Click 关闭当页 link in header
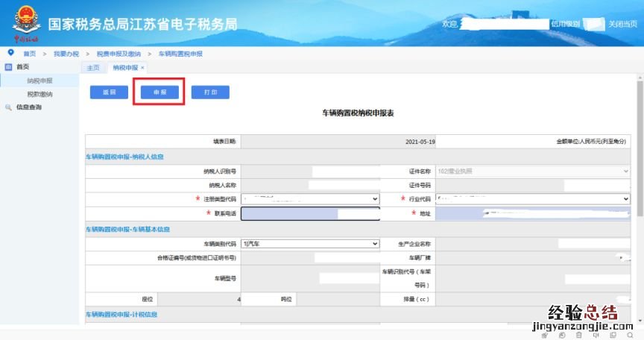 [x=622, y=24]
